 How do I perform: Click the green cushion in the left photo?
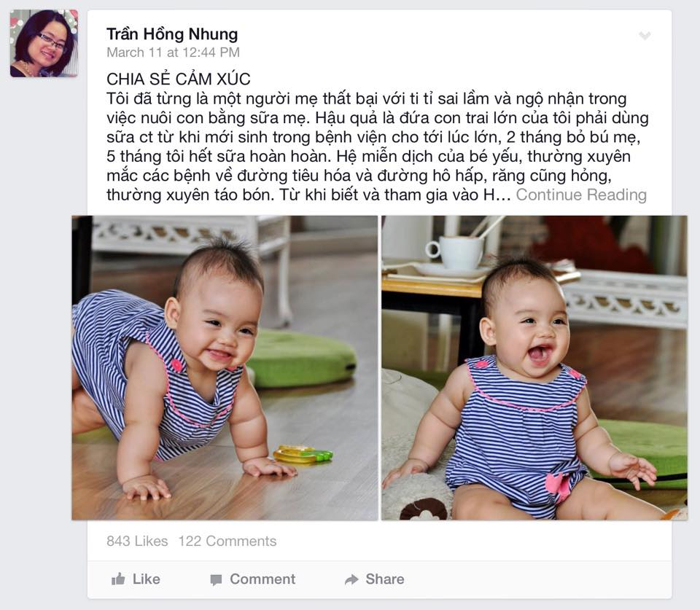click(x=301, y=359)
